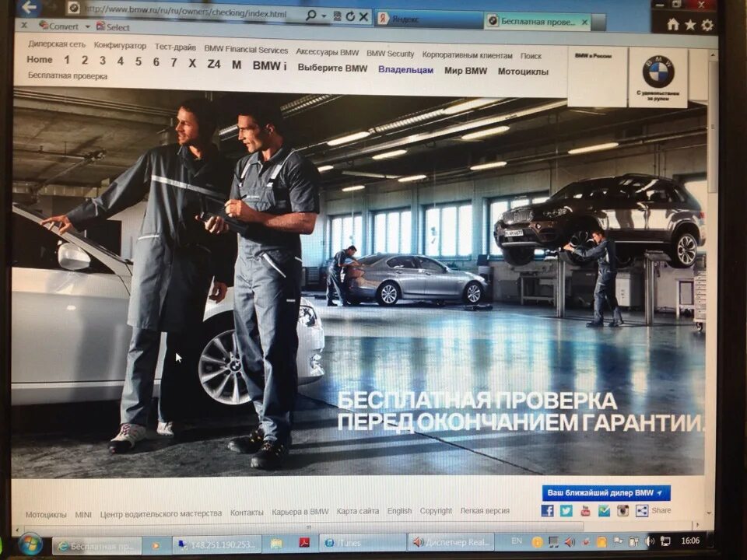Open a new tab with the blank tab button
Viewport: 747px width, 560px height.
(598, 22)
